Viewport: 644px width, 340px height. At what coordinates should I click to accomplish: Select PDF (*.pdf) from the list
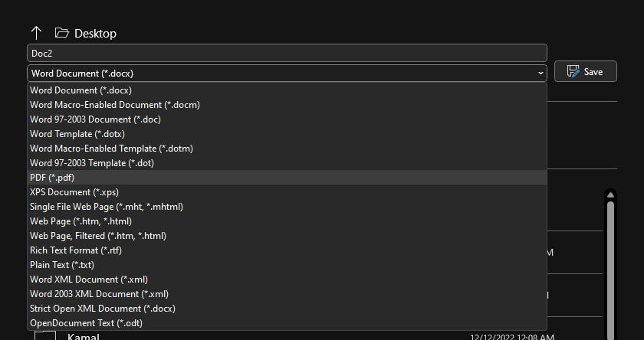pyautogui.click(x=287, y=178)
